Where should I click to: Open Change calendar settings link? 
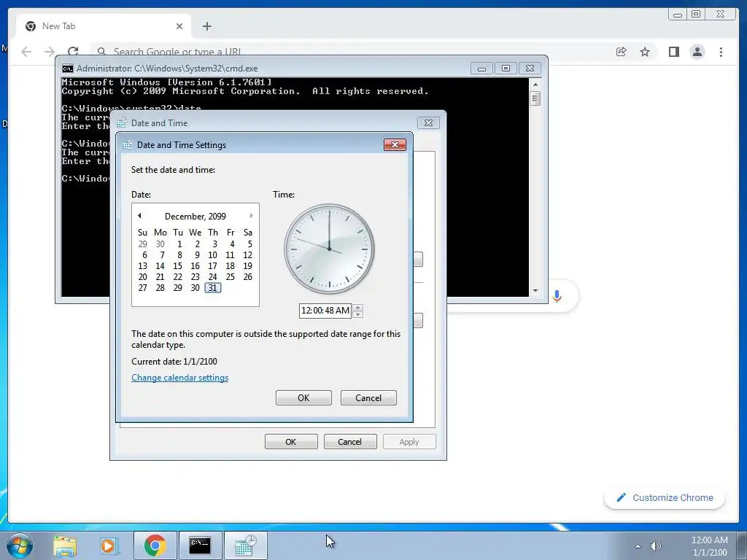click(x=179, y=378)
